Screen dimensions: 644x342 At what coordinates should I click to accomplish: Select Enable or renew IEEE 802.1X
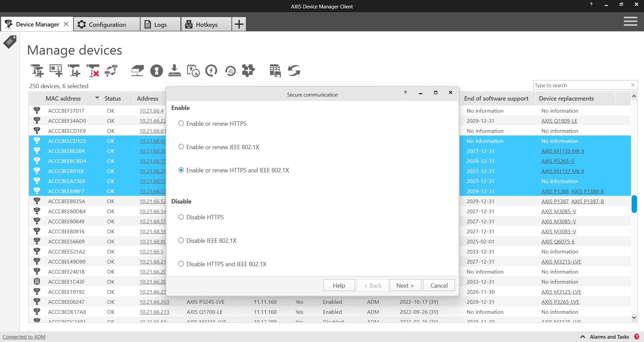pyautogui.click(x=219, y=147)
